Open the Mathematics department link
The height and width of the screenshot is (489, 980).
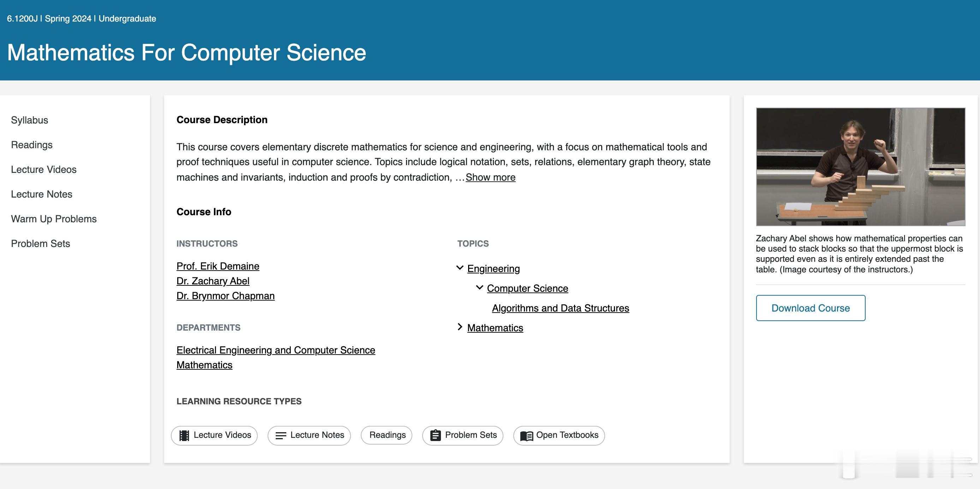[204, 365]
